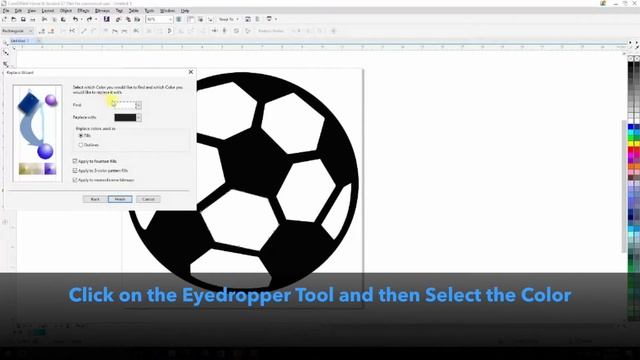This screenshot has height=360, width=640.
Task: Select the Fills radio button
Action: (x=81, y=136)
